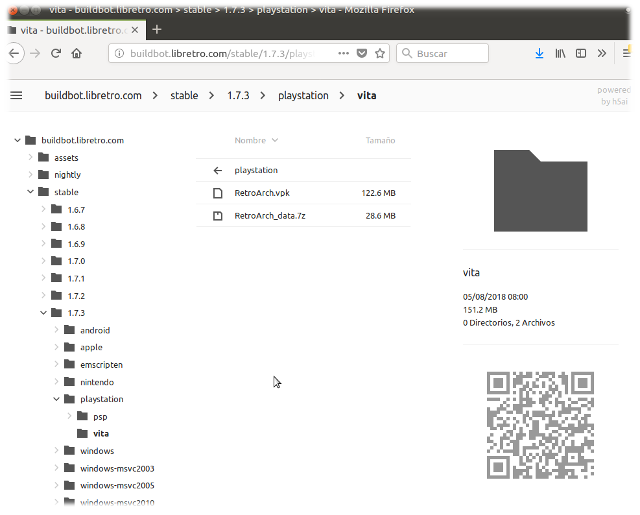This screenshot has height=515, width=640.
Task: Open the windows folder in the tree
Action: pos(97,451)
